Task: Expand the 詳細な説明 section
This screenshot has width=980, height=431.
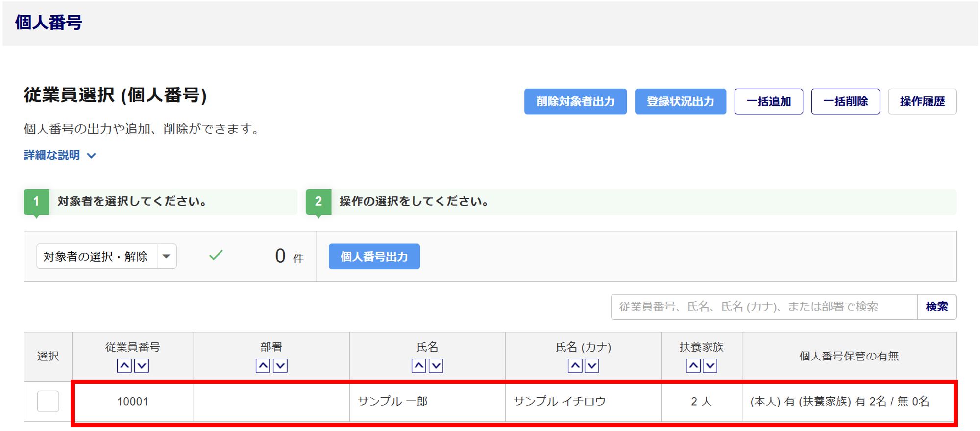Action: (x=60, y=156)
